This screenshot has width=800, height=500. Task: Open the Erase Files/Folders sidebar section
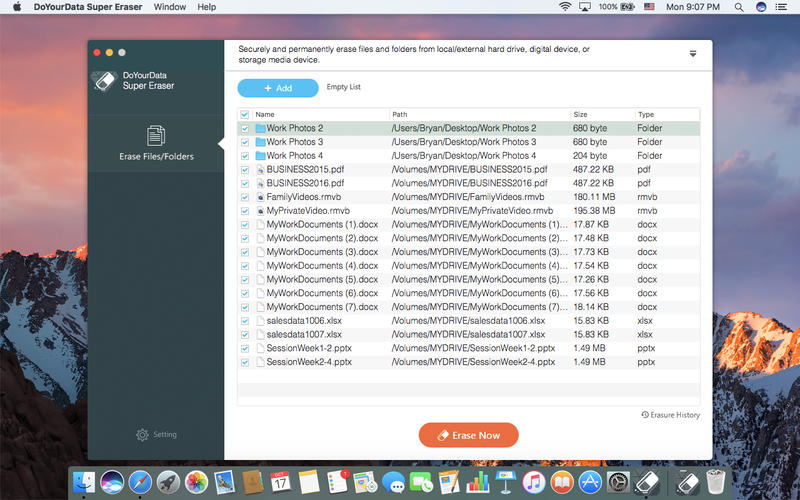156,143
